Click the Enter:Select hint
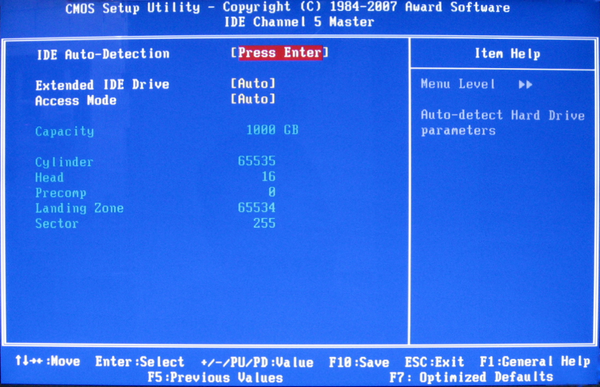This screenshot has height=387, width=600. coord(140,362)
